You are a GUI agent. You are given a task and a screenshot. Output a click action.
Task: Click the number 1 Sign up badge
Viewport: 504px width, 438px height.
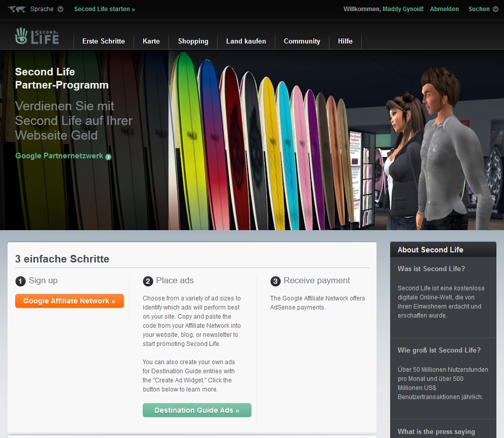point(20,281)
